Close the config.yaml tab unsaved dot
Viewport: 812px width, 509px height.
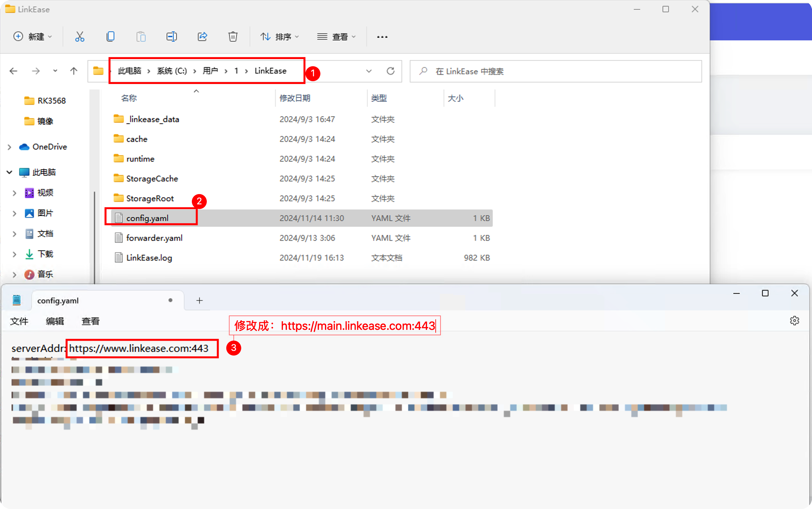point(170,300)
